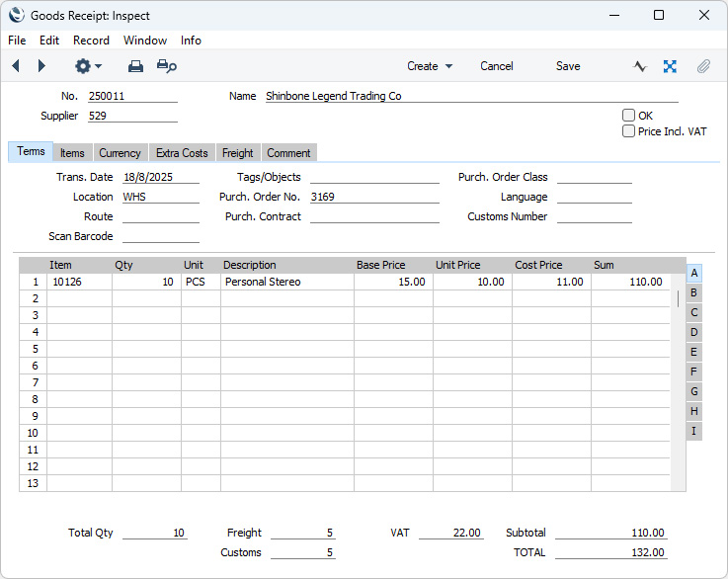Click item cell 10126
Screen dimensions: 728x579
pos(79,282)
